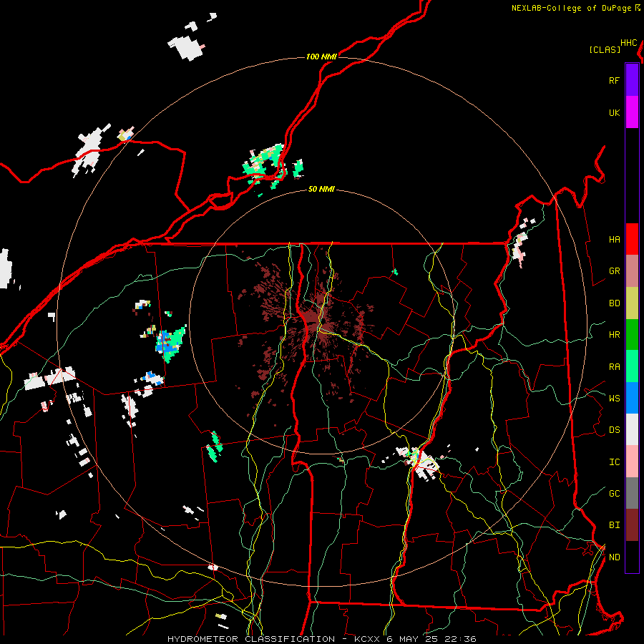
Task: Click the [CLAS] label above the legend
Action: point(605,50)
